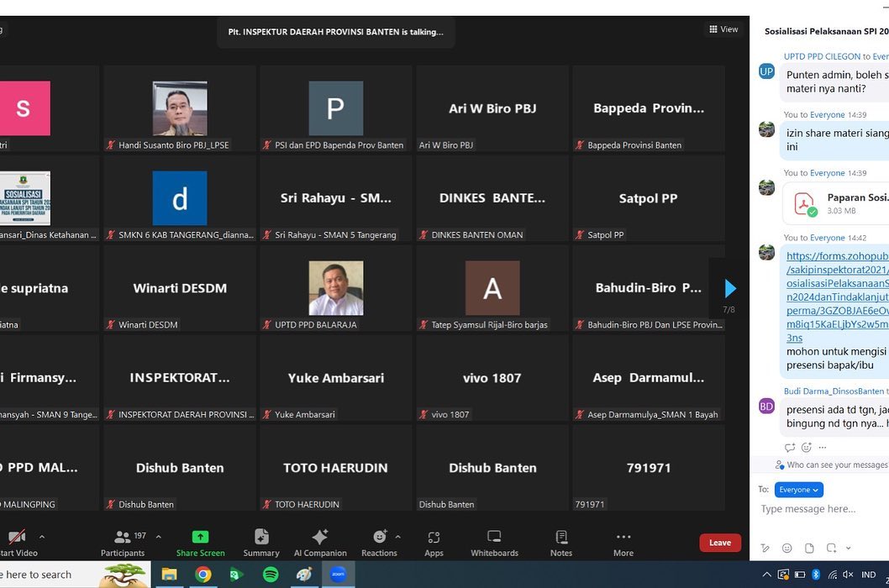Toggle chat text formatting icon
Screen dimensions: 889x588
(765, 548)
